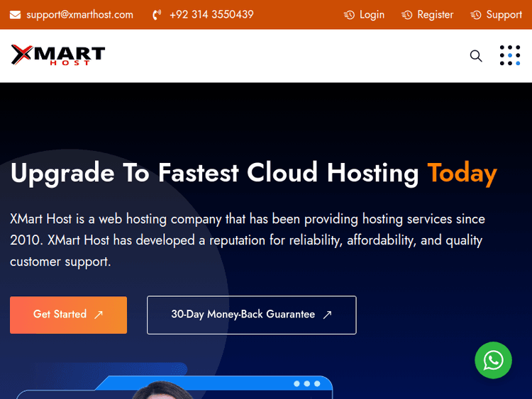Open the Support link in the top bar
This screenshot has height=399, width=532.
tap(504, 15)
